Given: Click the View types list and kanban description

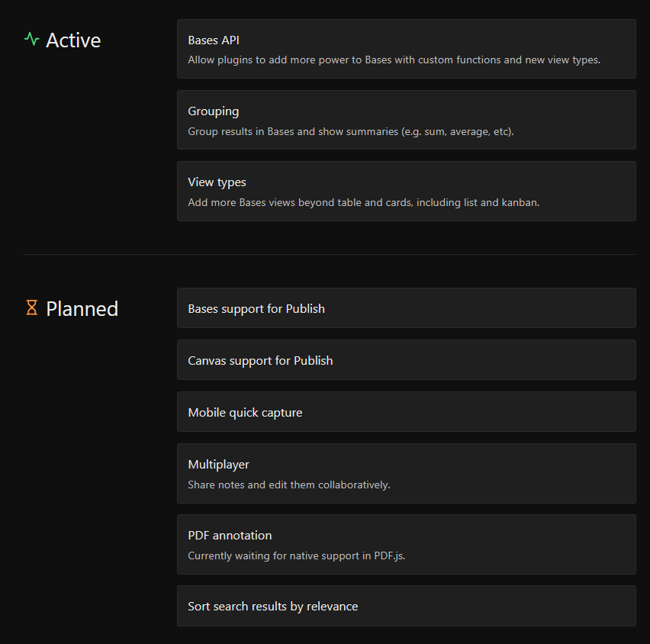Looking at the screenshot, I should (x=363, y=202).
